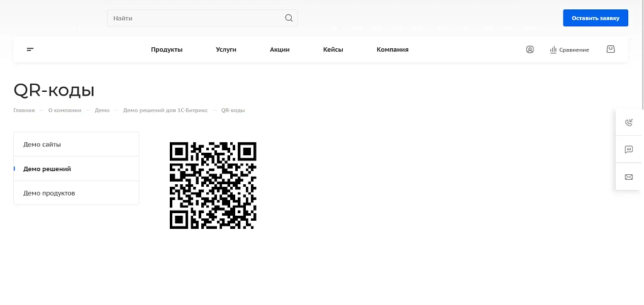This screenshot has height=305, width=644.
Task: Open the Компания menu
Action: [x=392, y=50]
